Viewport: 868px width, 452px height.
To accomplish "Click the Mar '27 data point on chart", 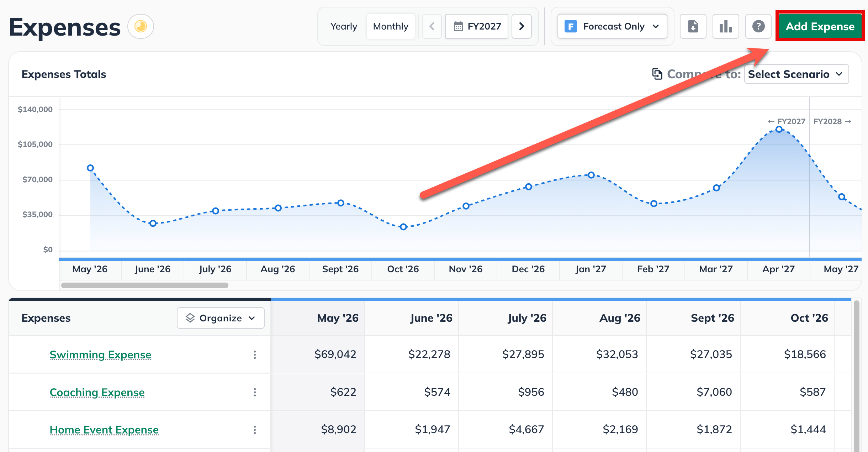I will click(x=716, y=188).
